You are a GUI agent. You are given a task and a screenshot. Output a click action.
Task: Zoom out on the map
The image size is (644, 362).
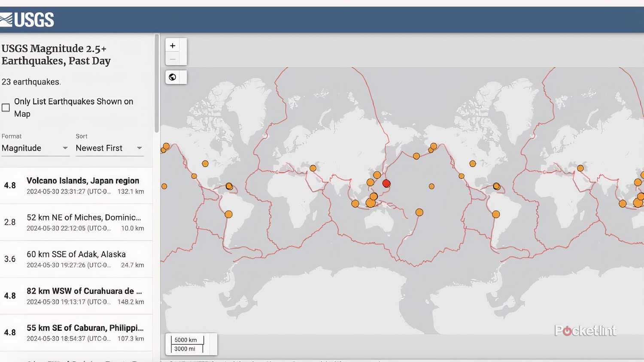(173, 59)
